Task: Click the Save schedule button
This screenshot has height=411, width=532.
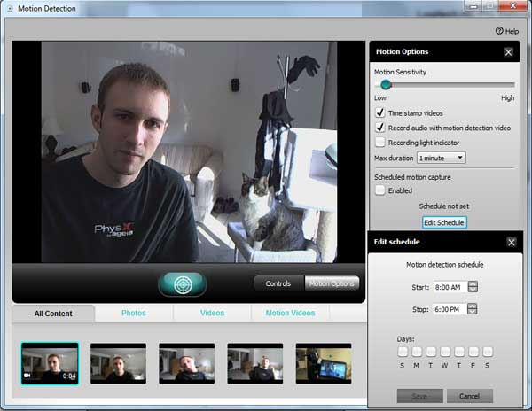Action: pos(419,396)
